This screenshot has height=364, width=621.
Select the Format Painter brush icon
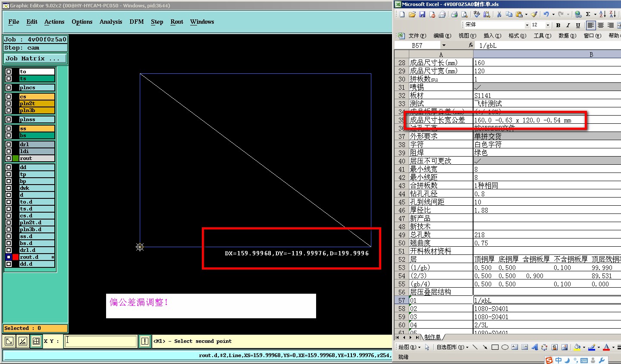[534, 14]
